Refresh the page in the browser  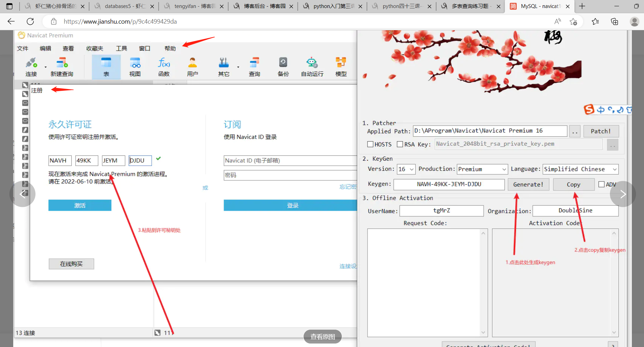[30, 22]
